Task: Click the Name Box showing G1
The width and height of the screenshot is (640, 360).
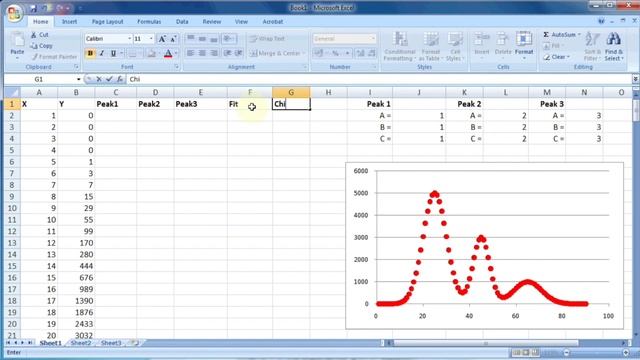Action: pyautogui.click(x=43, y=79)
